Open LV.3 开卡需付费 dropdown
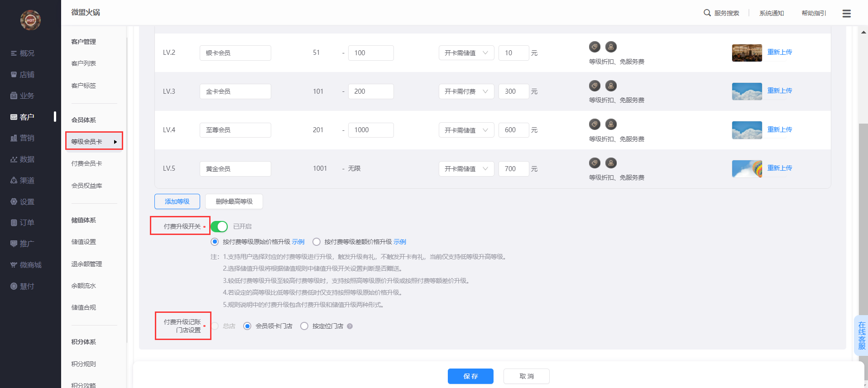 (x=466, y=91)
